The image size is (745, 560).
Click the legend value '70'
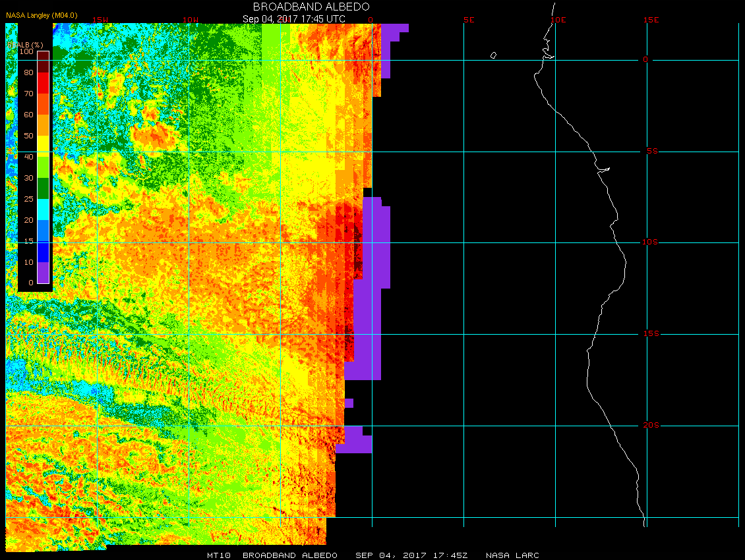click(29, 94)
